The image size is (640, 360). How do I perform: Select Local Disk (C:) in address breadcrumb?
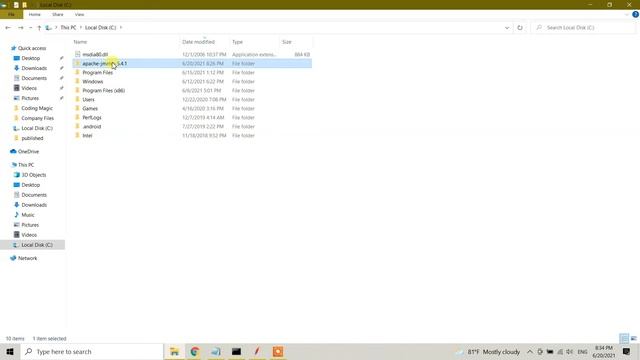[x=100, y=27]
